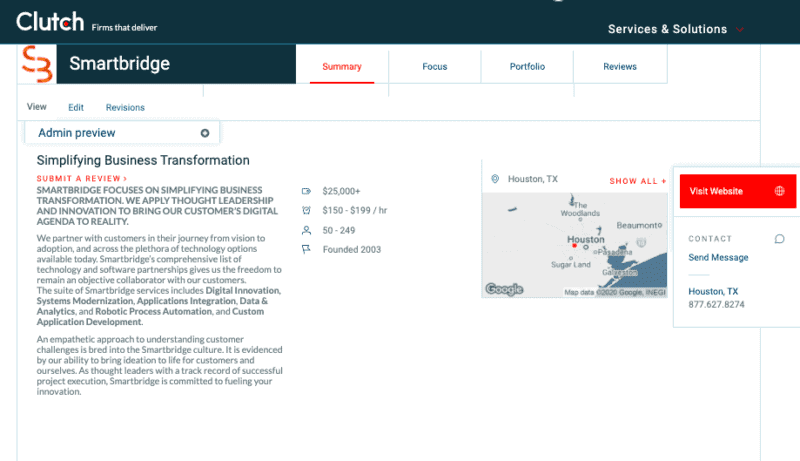Select the View admin tab
The image size is (800, 461).
[x=37, y=107]
